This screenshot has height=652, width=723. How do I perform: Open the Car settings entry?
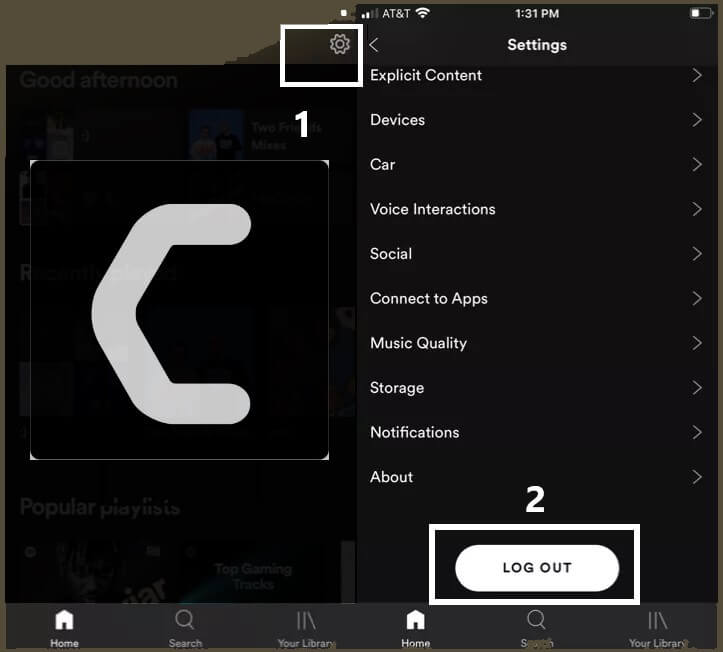(x=383, y=165)
